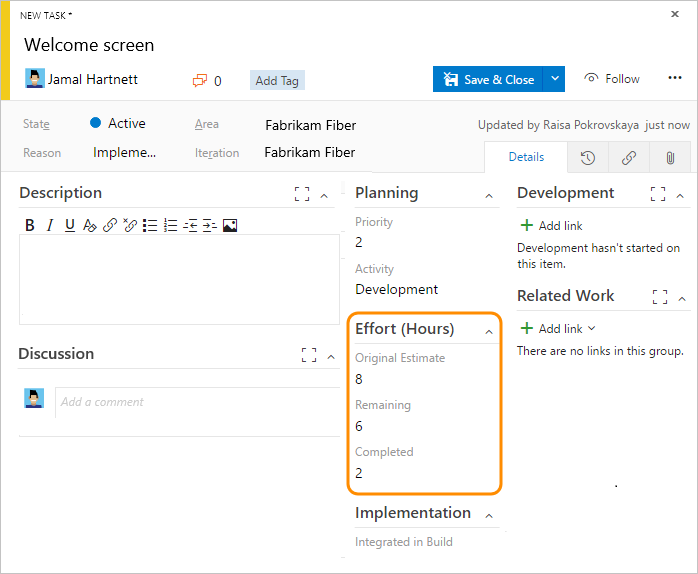Insert an image into Description
The width and height of the screenshot is (698, 574).
[230, 225]
